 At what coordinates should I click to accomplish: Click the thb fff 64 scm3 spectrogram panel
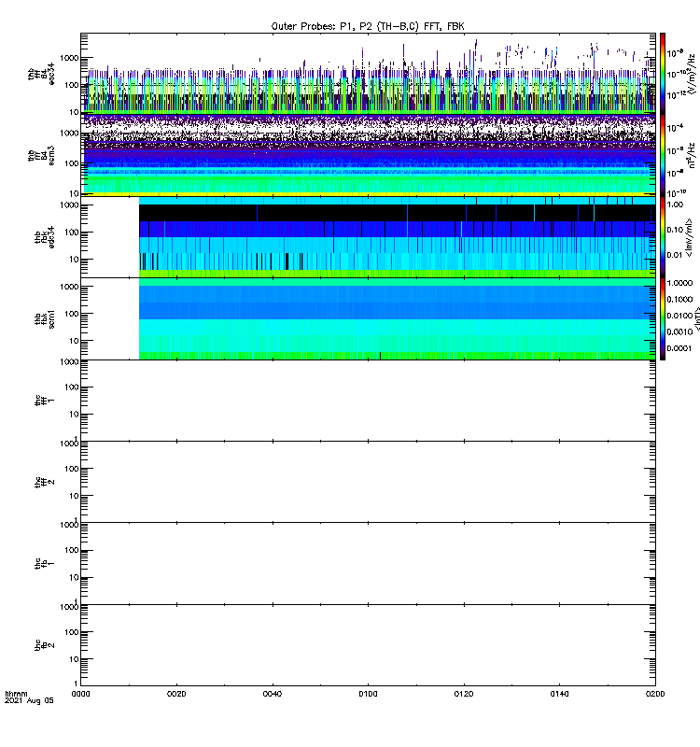click(x=368, y=155)
